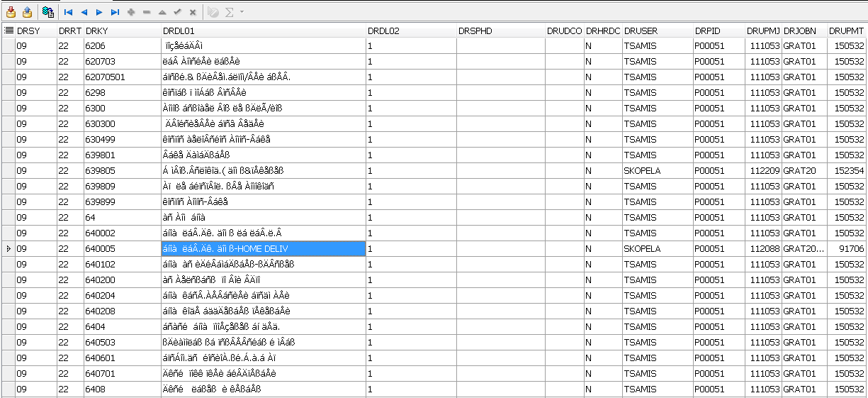868x398 pixels.
Task: Select DRKY cell 639801
Action: (x=122, y=155)
